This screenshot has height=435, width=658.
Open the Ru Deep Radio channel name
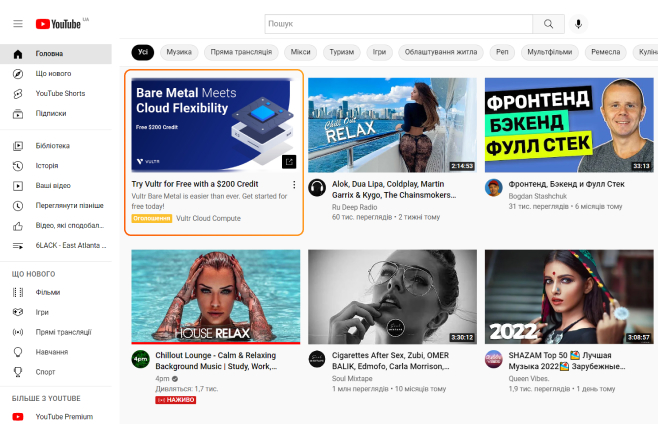point(354,207)
